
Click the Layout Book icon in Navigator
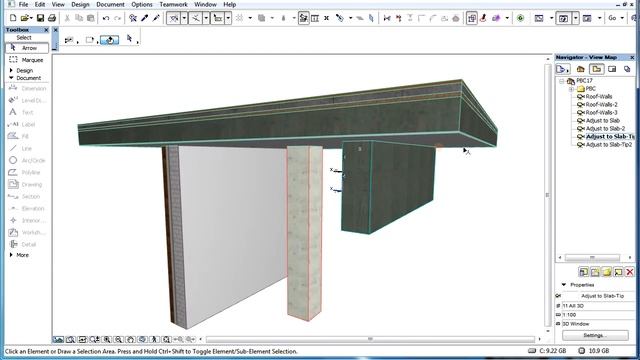pos(612,69)
